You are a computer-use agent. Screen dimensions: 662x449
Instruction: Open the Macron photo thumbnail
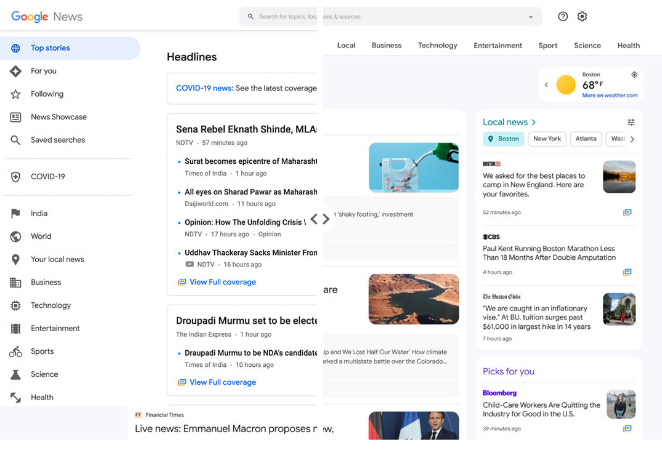tap(414, 426)
